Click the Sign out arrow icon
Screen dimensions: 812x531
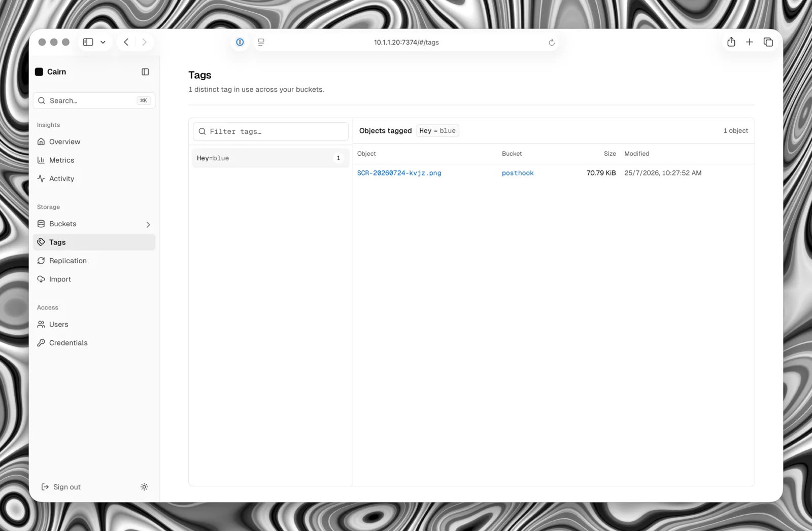coord(45,487)
